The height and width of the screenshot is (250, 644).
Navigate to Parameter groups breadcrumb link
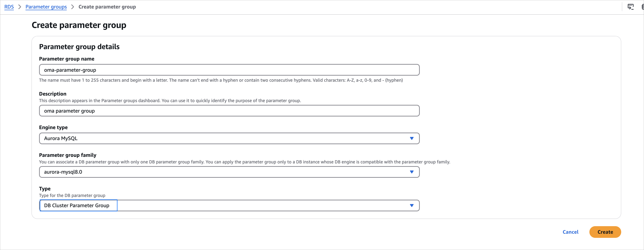coord(46,7)
